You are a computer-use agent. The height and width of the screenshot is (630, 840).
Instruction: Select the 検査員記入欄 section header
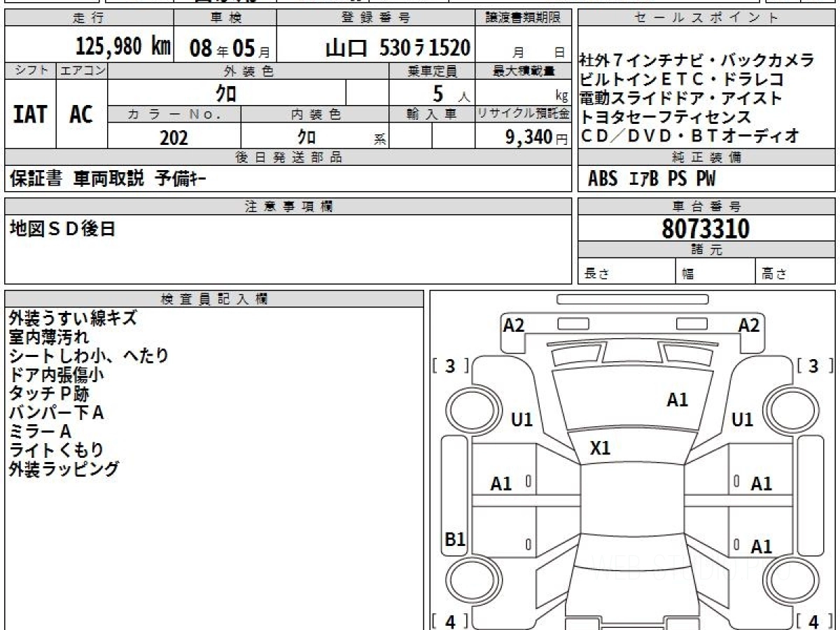tap(213, 299)
